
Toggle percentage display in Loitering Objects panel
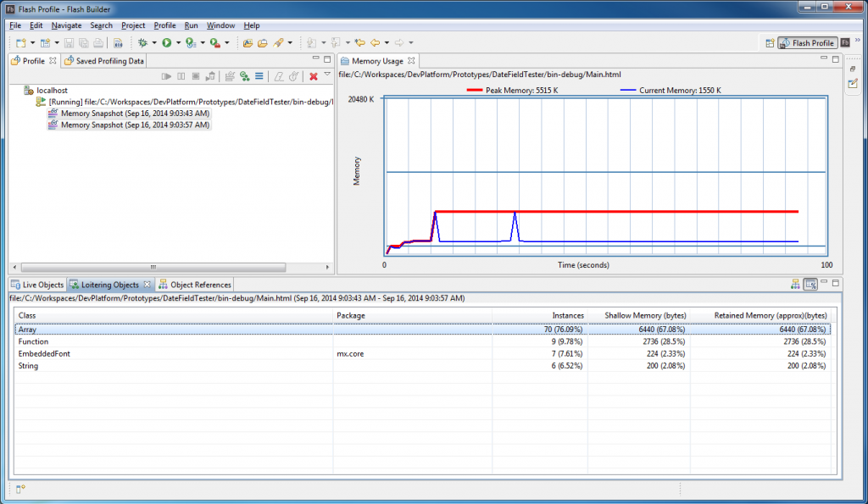pos(810,285)
